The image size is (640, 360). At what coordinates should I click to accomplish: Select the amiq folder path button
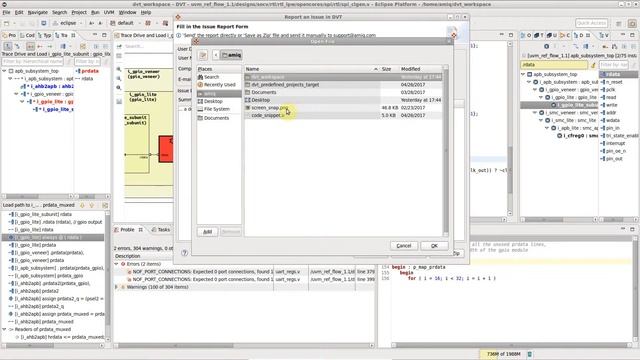[231, 55]
